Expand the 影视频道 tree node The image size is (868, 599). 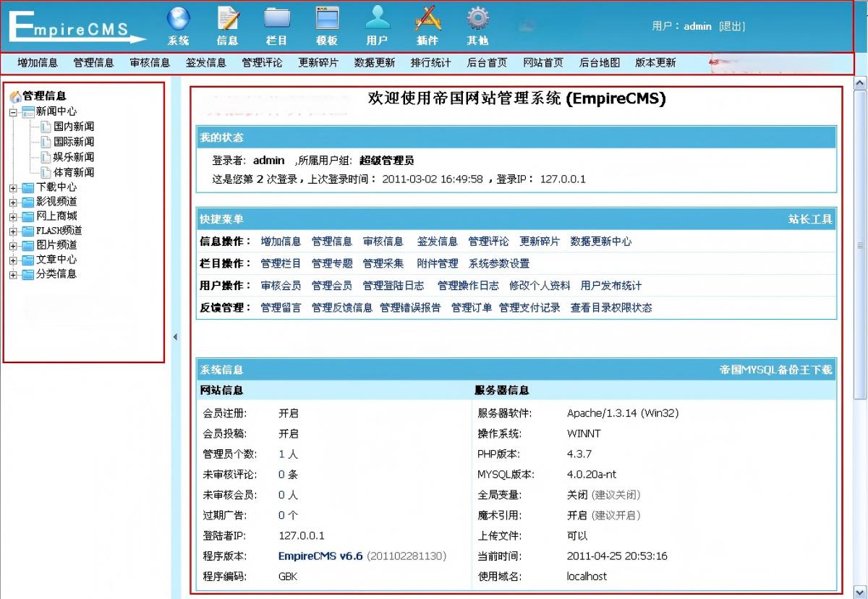pyautogui.click(x=13, y=203)
